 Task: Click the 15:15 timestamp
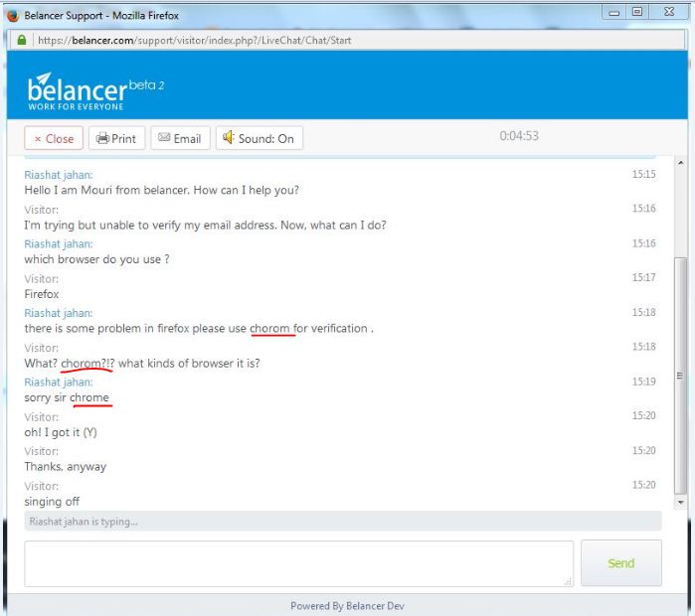click(x=643, y=174)
